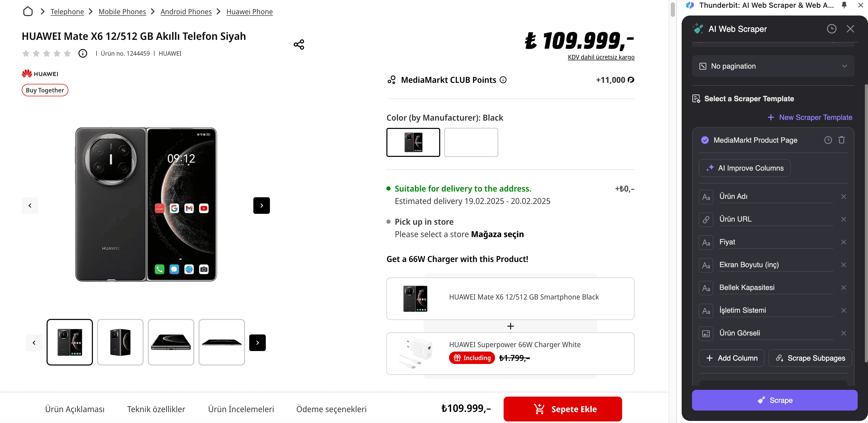Open AI Web Scraper history clock icon
Image resolution: width=868 pixels, height=423 pixels.
[x=831, y=29]
